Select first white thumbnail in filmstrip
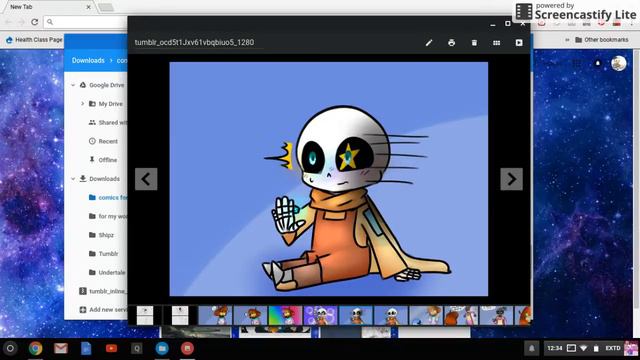Screen dimensions: 640x360 (145, 316)
